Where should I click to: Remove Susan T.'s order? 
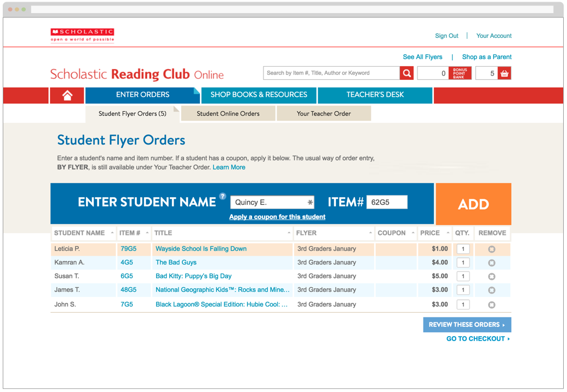coord(491,276)
